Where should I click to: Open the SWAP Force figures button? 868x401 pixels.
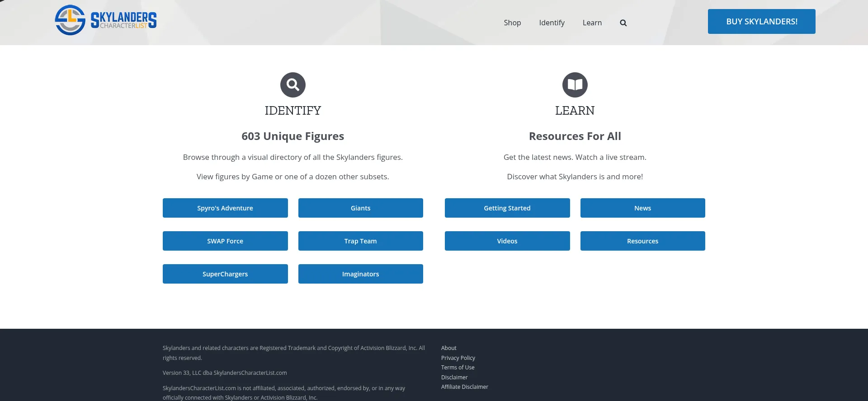pyautogui.click(x=225, y=241)
